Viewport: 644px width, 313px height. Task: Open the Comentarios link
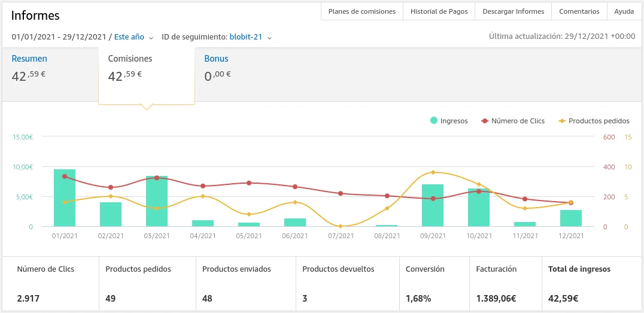pyautogui.click(x=579, y=11)
